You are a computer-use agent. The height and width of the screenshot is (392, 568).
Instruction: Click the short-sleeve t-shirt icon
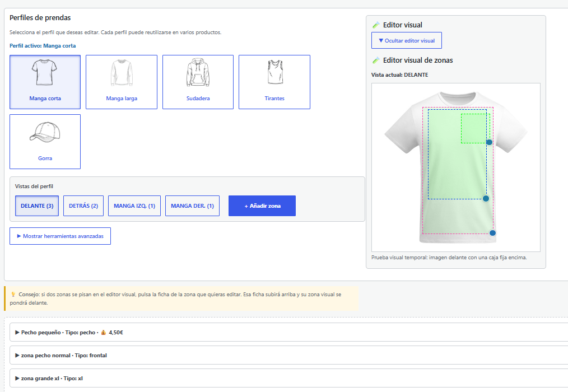pyautogui.click(x=44, y=72)
